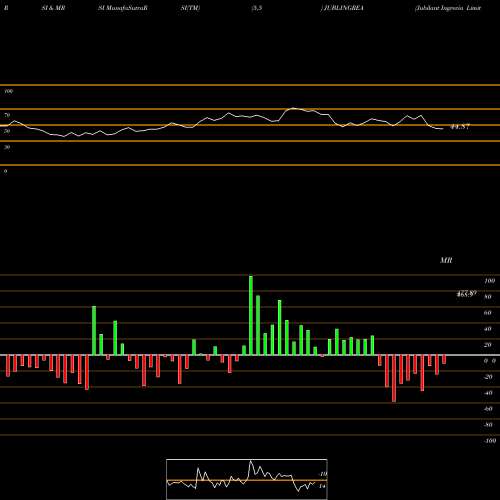The height and width of the screenshot is (500, 500).
Task: Click the 0 label below the RSI panel
Action: pos(5,171)
